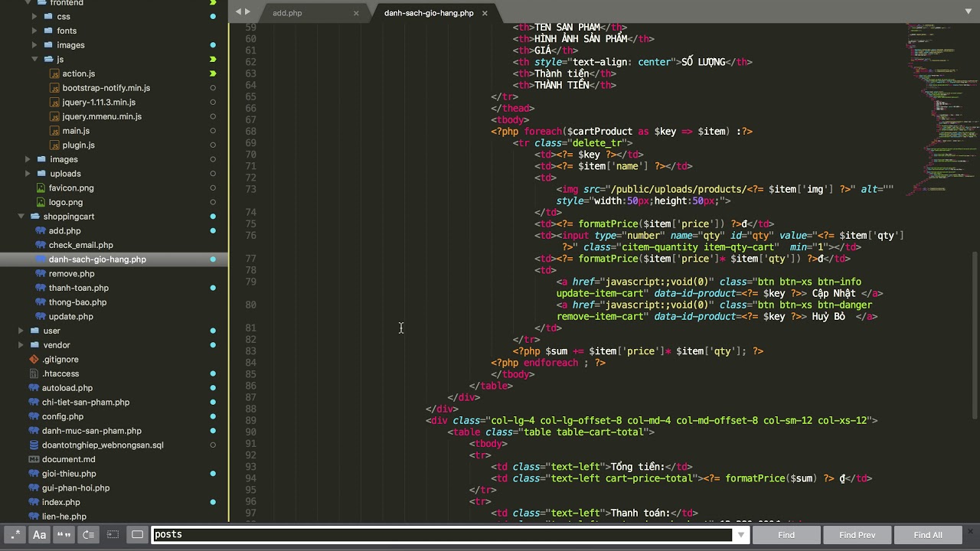
Task: Click the PHP icon beside config.php
Action: pyautogui.click(x=34, y=416)
